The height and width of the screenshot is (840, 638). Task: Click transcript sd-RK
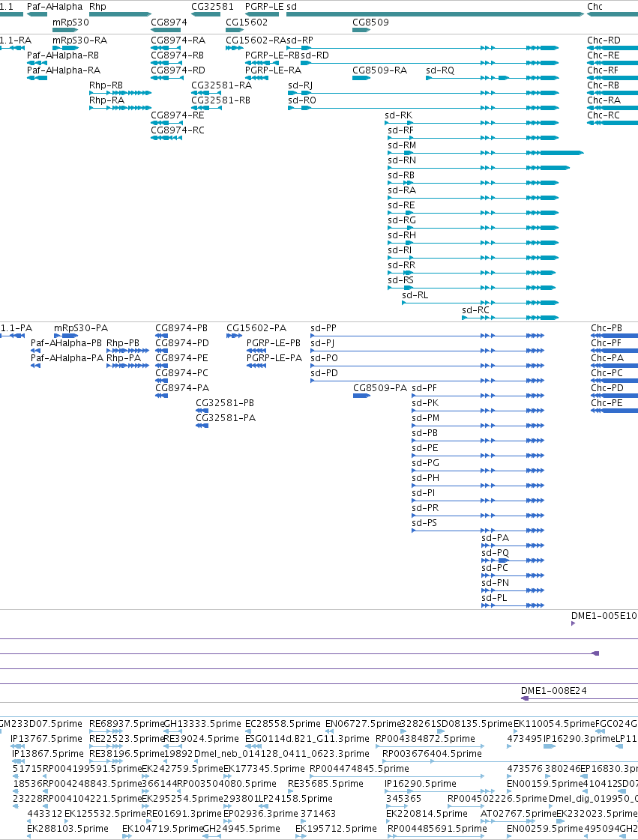click(398, 115)
